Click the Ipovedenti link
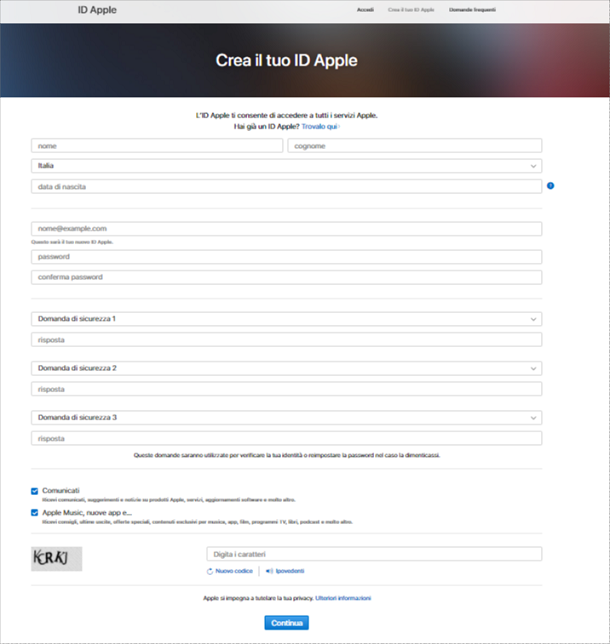This screenshot has height=644, width=610. (290, 571)
